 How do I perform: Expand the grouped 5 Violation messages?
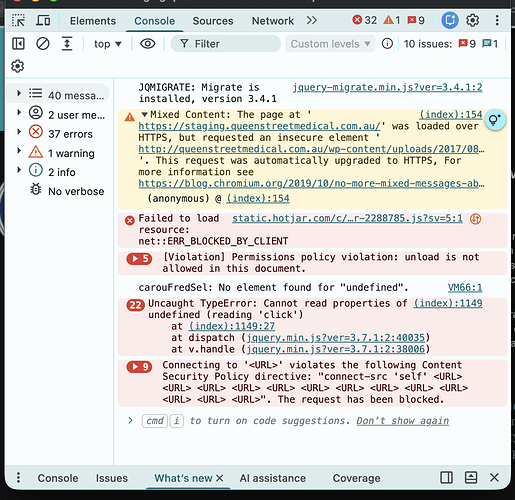139,258
